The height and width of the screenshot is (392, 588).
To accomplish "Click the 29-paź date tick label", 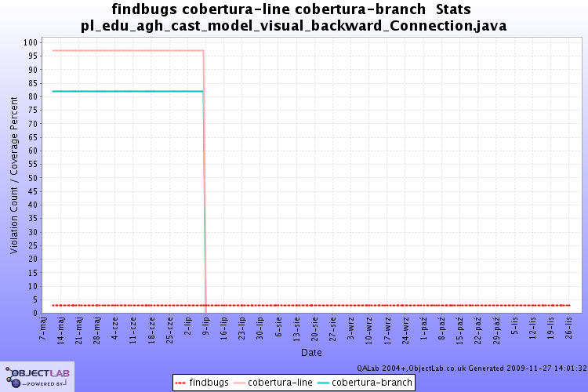I will click(x=496, y=331).
